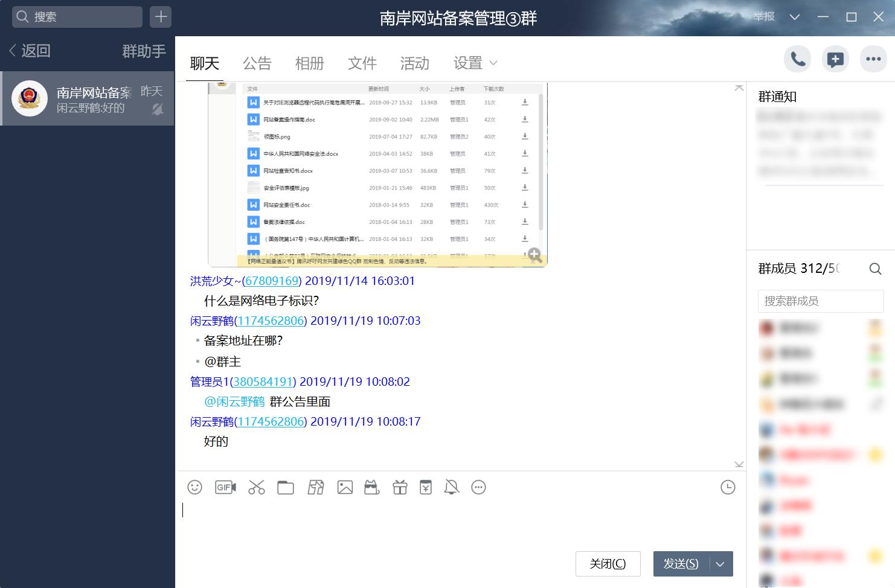Image resolution: width=895 pixels, height=588 pixels.
Task: Click the QQ number link 380584191
Action: pyautogui.click(x=263, y=382)
